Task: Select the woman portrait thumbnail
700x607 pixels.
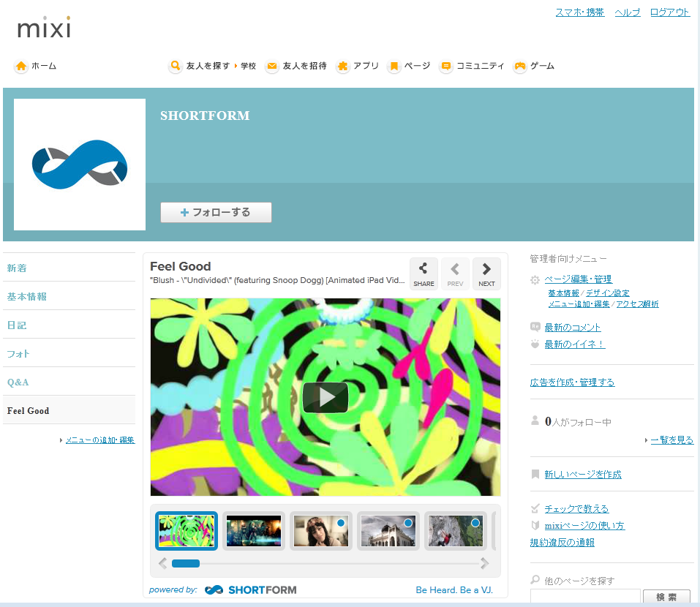Action: (x=321, y=531)
